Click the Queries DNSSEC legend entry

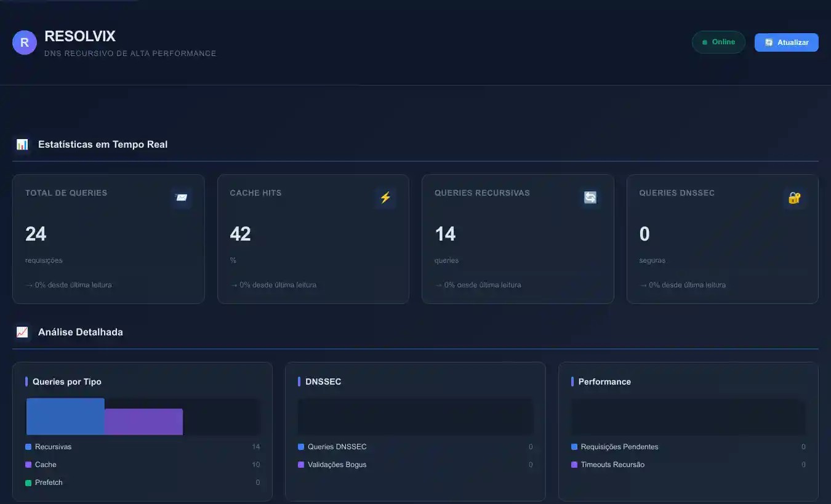[337, 447]
